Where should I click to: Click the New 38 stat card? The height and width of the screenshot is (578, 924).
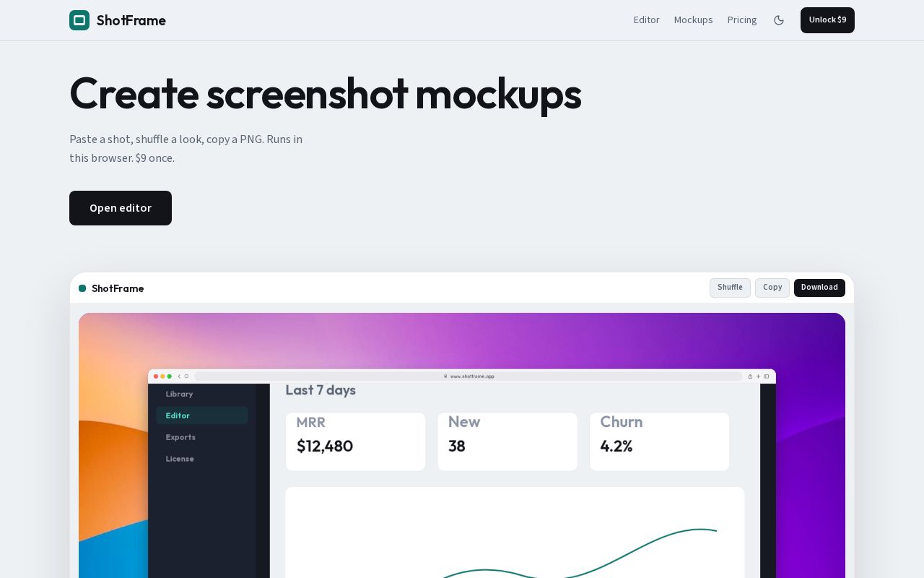coord(507,441)
